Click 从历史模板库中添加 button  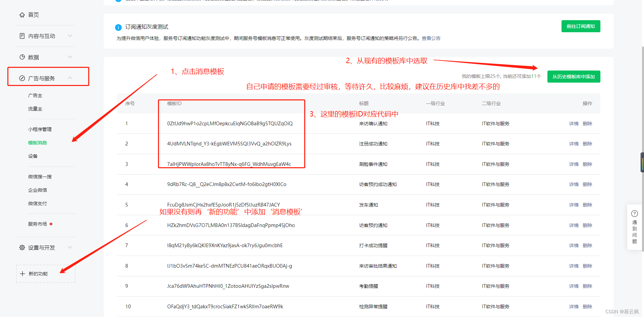tap(574, 77)
